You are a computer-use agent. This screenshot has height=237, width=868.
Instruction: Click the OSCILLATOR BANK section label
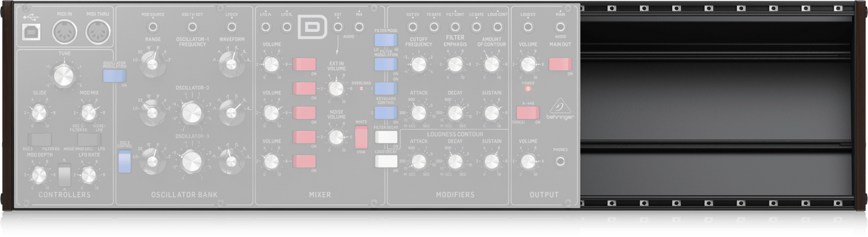[184, 195]
